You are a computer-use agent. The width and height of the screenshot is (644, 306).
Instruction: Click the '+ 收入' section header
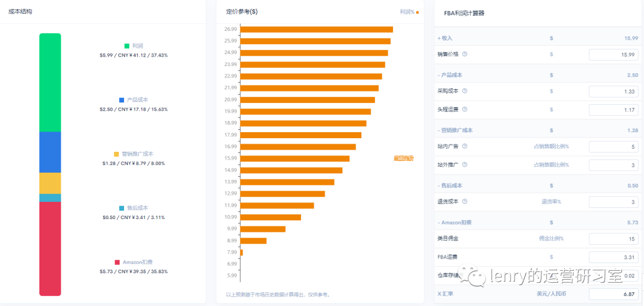[445, 38]
